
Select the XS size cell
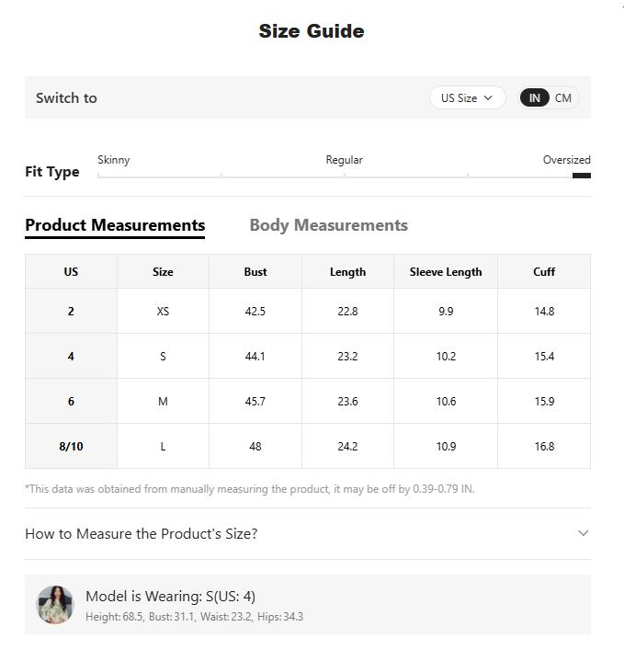[x=163, y=312]
